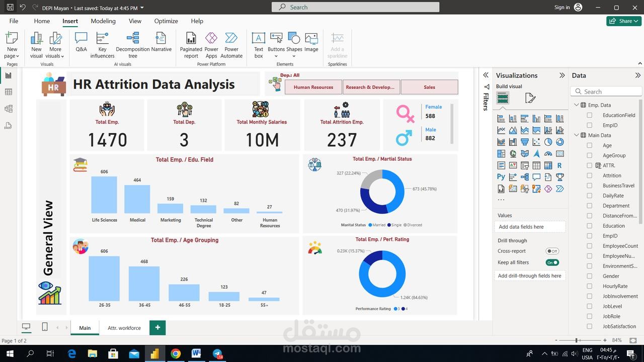Switch to mobile layout view
The height and width of the screenshot is (362, 644).
click(44, 327)
